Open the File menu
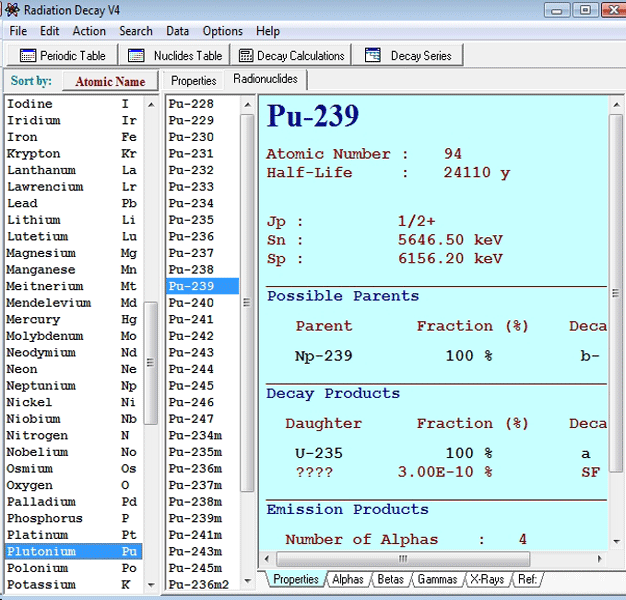 point(18,31)
